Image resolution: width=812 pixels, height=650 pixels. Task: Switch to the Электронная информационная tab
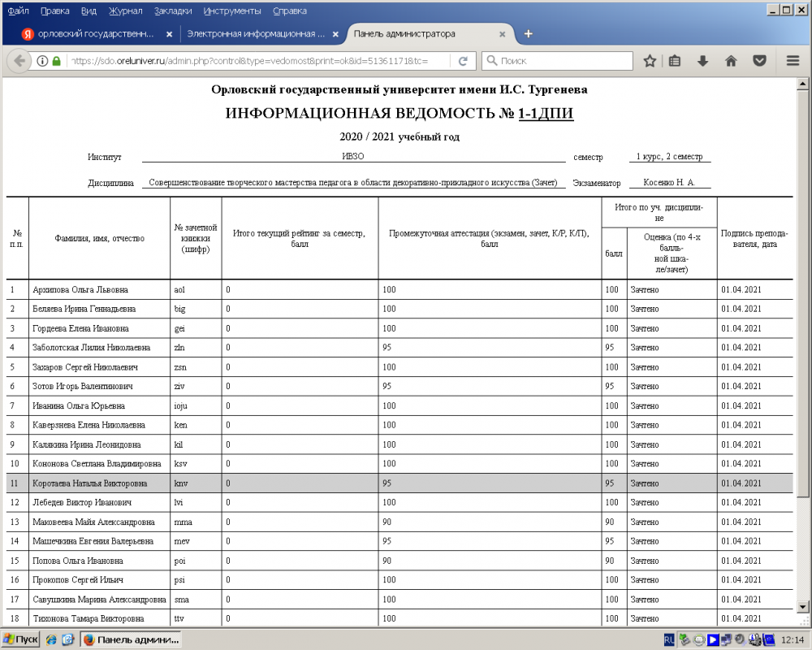(256, 34)
